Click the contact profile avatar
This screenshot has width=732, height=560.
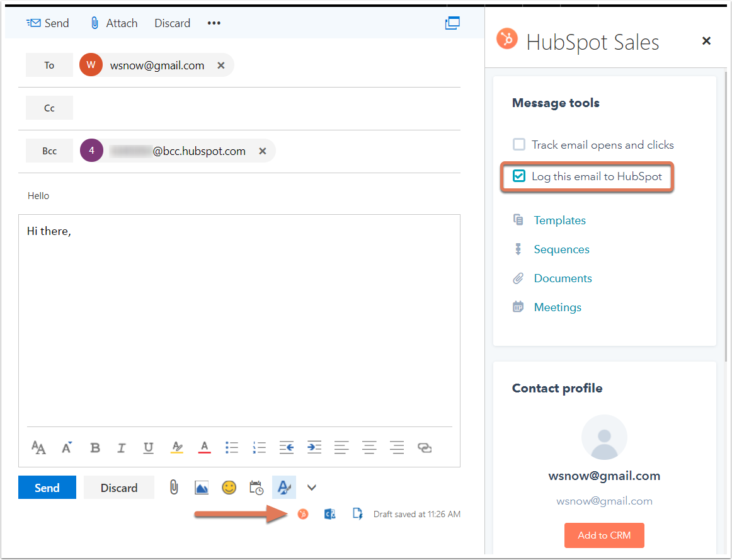coord(605,437)
